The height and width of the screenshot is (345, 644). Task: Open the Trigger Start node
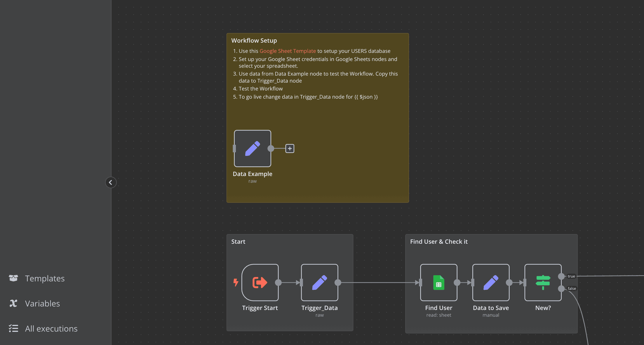(x=260, y=283)
